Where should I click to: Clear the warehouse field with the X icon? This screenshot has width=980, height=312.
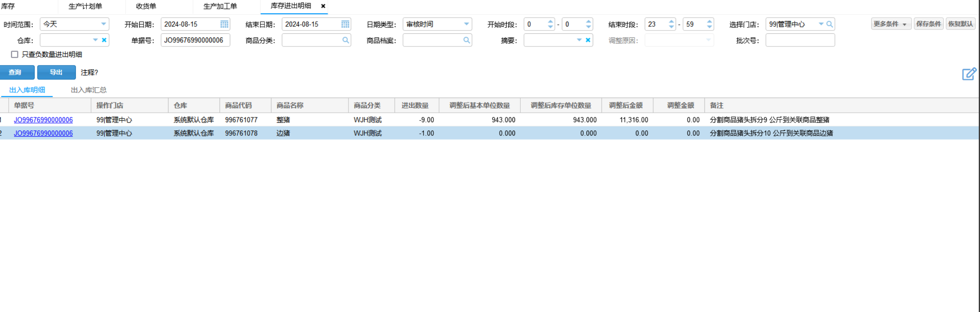click(104, 40)
